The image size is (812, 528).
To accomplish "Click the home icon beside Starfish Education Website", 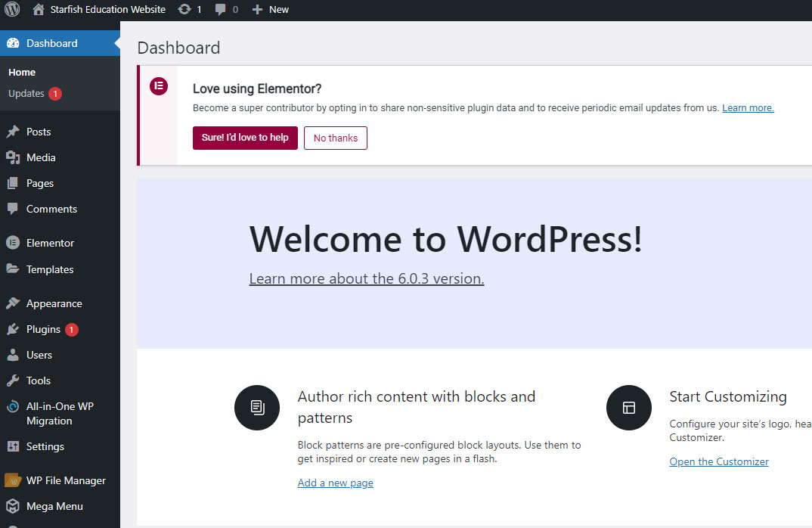I will tap(39, 10).
